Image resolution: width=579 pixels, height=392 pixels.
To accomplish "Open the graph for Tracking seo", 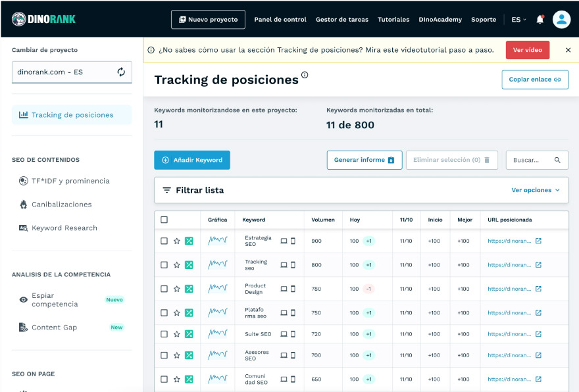I will [x=218, y=264].
